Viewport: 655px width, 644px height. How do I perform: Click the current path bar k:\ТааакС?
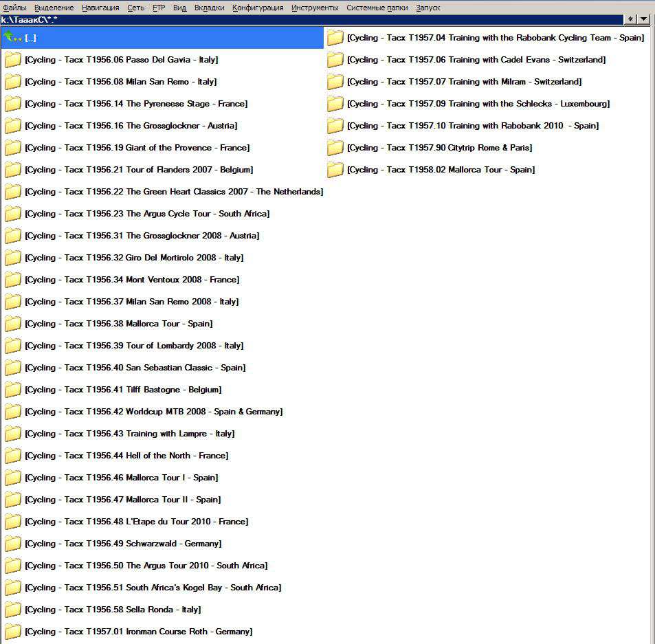pos(275,19)
